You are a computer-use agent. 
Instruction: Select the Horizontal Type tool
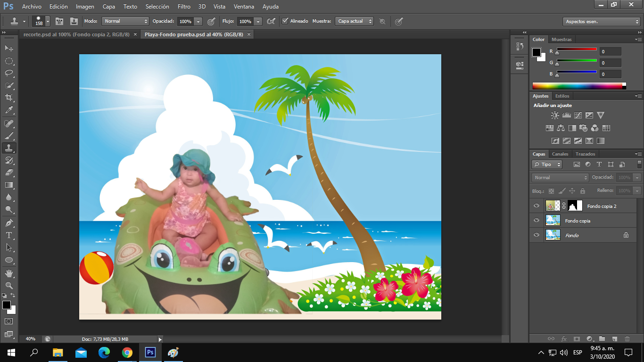point(9,235)
